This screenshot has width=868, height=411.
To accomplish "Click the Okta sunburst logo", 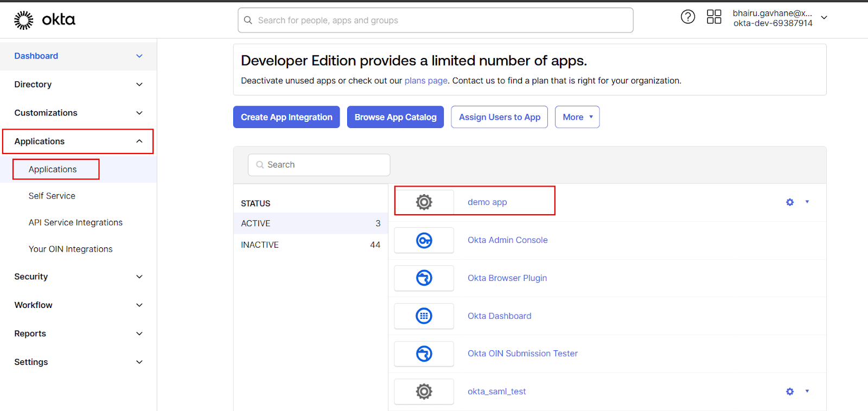I will tap(23, 20).
